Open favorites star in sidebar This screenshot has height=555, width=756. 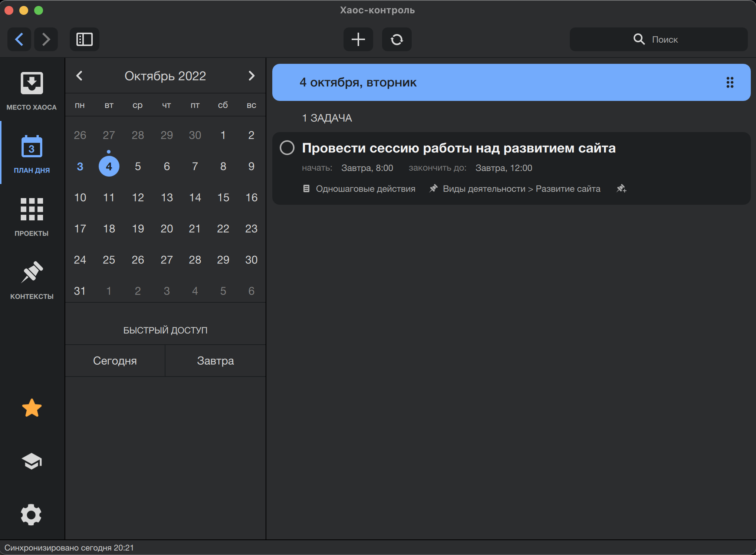coord(32,408)
